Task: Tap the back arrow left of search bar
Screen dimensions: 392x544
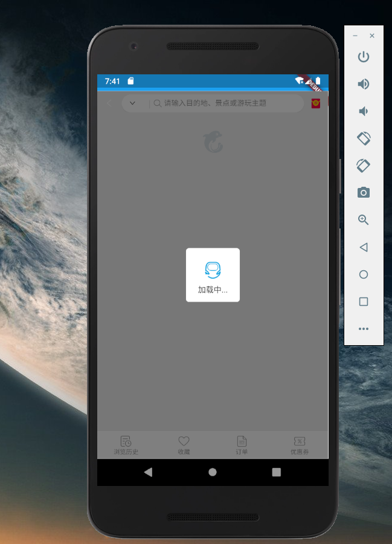Action: (x=109, y=103)
